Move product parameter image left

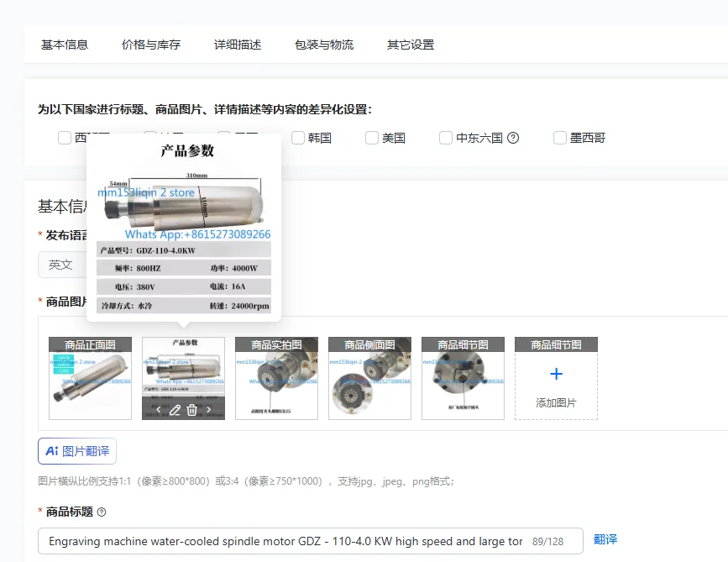click(x=159, y=410)
